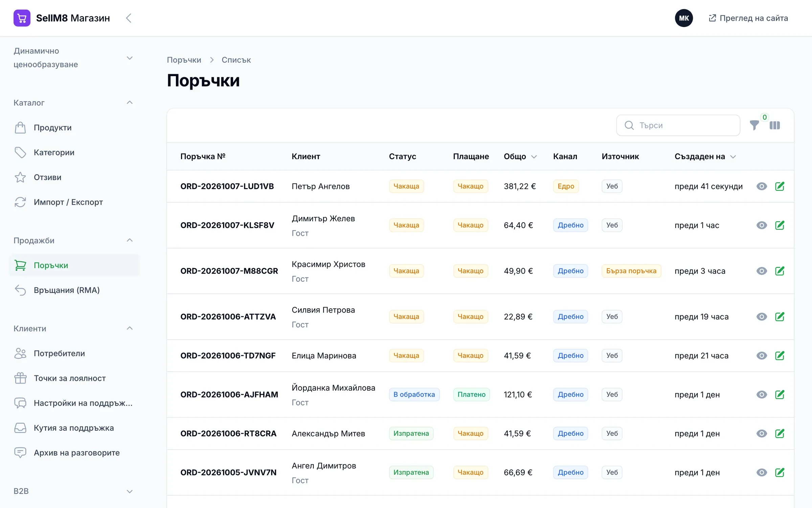Open Импорт / Експорт page
Viewport: 812px width, 508px height.
tap(74, 202)
